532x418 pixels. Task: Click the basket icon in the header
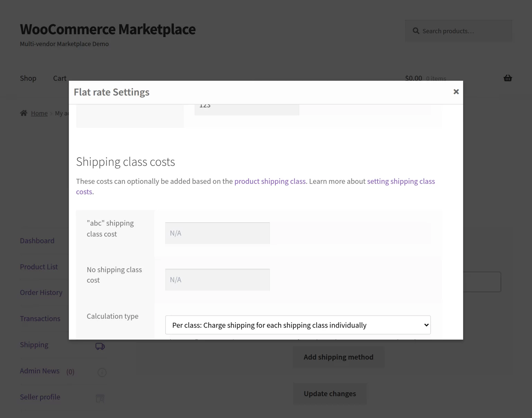(x=508, y=78)
